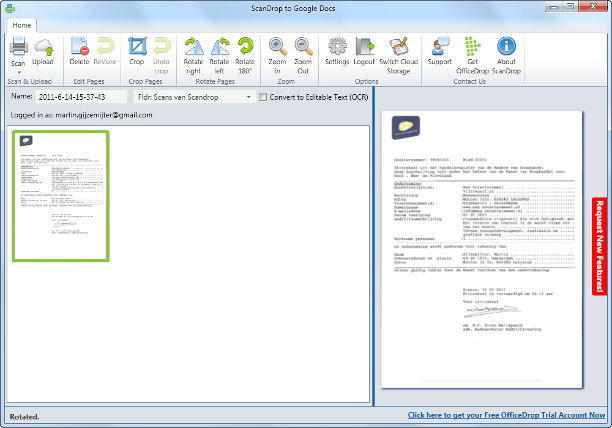Close the ScanDrop window
The height and width of the screenshot is (428, 612).
593,7
